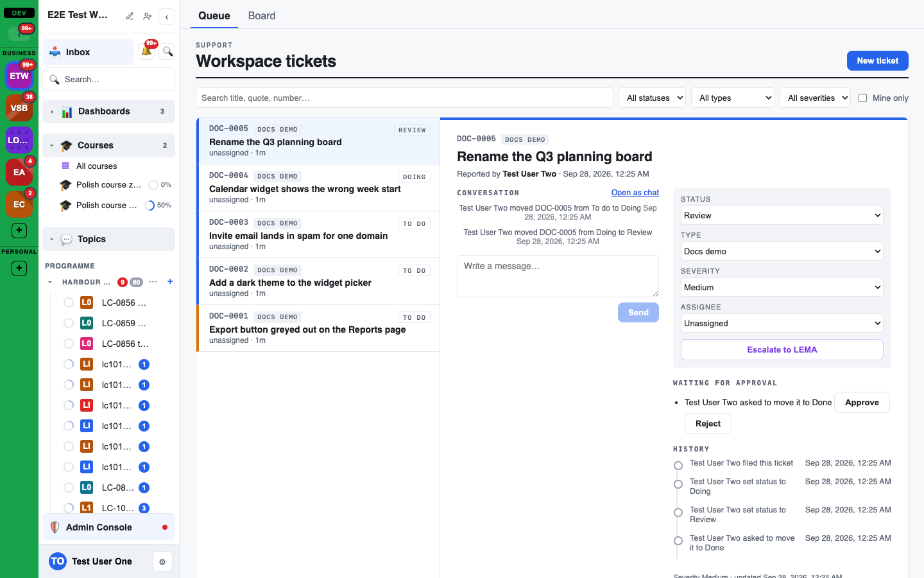
Task: Add a new personal workspace with plus icon
Action: 19,268
